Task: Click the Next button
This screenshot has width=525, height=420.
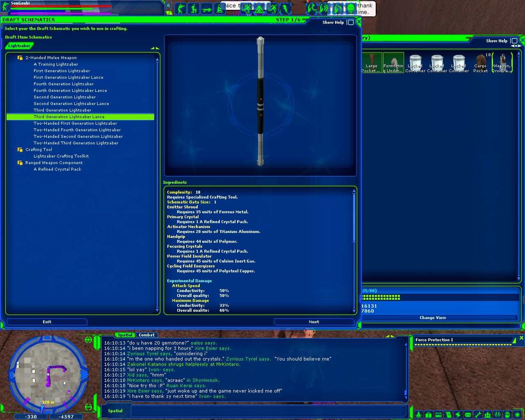Action: pos(314,322)
